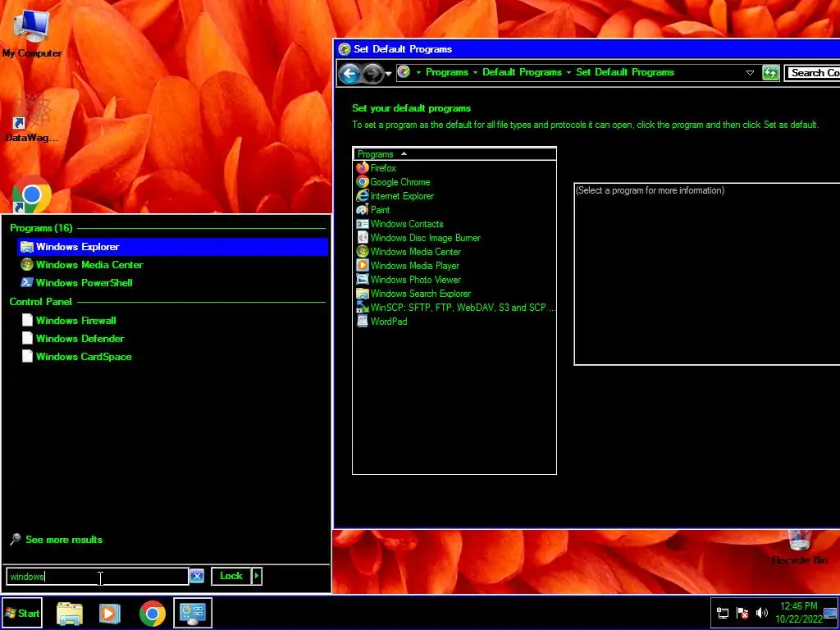The image size is (840, 630).
Task: Select Windows Disc Image Burner
Action: pos(426,238)
